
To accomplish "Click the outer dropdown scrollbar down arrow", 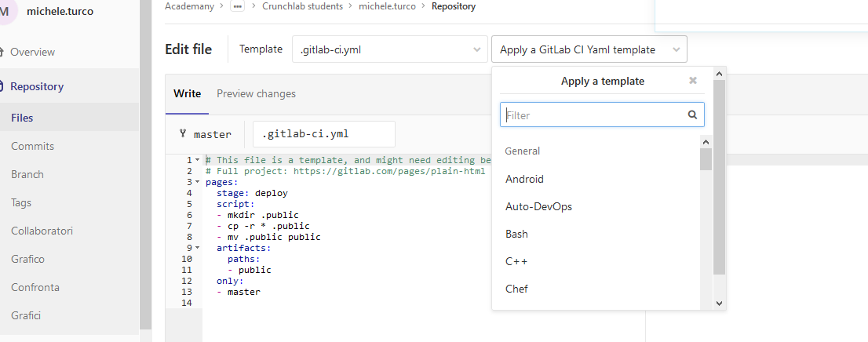I will [x=719, y=303].
